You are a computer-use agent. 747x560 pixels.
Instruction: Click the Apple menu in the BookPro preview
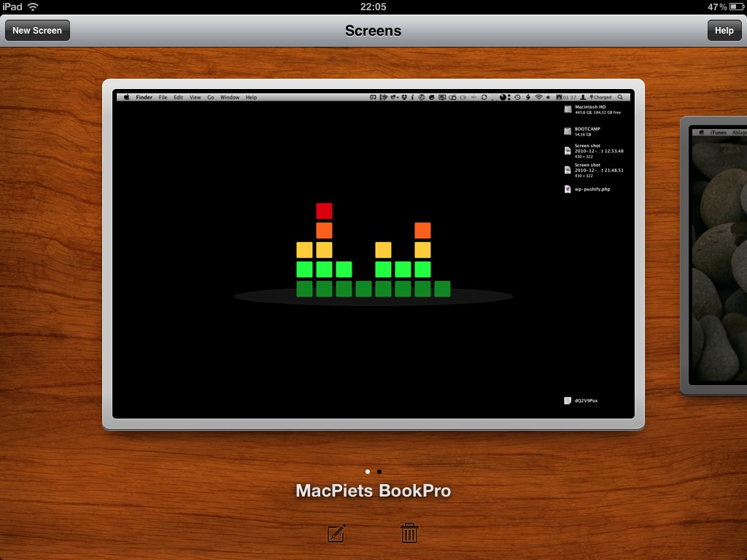(127, 97)
